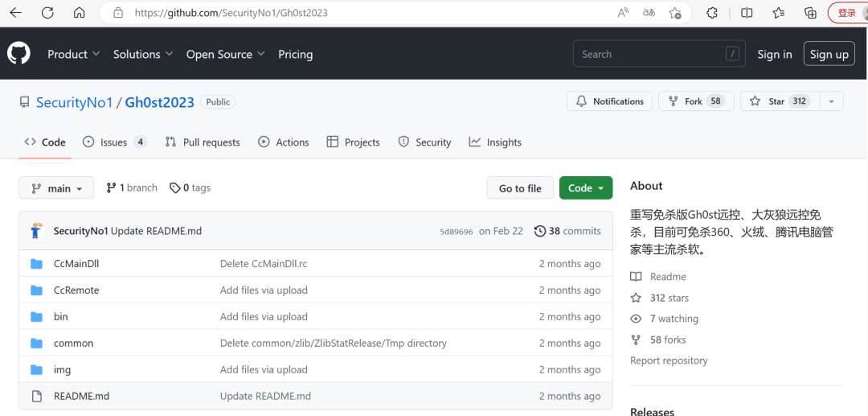The image size is (868, 416).
Task: Open the GitHub logo home link
Action: [18, 54]
